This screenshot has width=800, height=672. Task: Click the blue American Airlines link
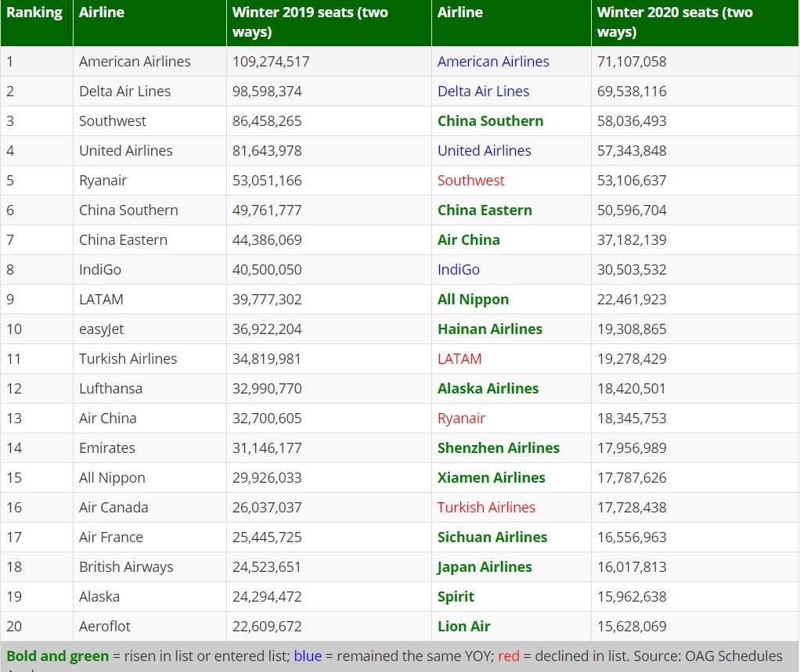[x=493, y=62]
